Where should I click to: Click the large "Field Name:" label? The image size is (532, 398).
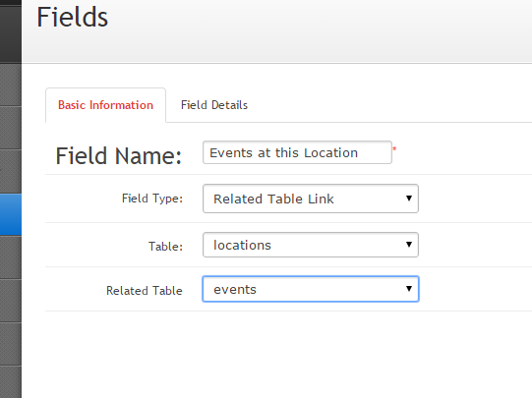pyautogui.click(x=118, y=156)
